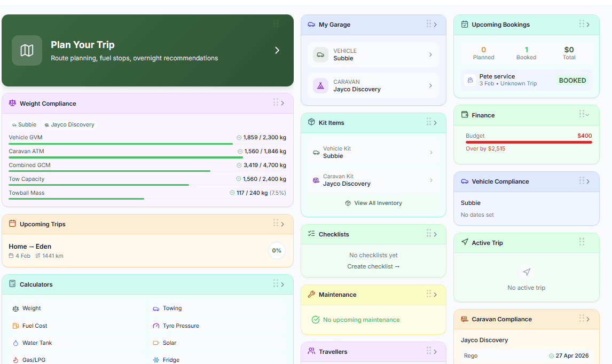This screenshot has width=612, height=364.
Task: Open the Pete service booking entry
Action: click(526, 80)
